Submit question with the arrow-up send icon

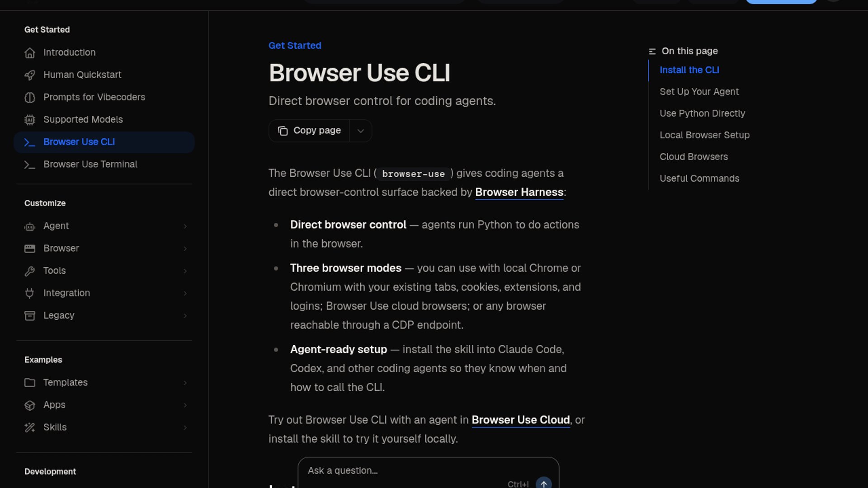(x=543, y=483)
